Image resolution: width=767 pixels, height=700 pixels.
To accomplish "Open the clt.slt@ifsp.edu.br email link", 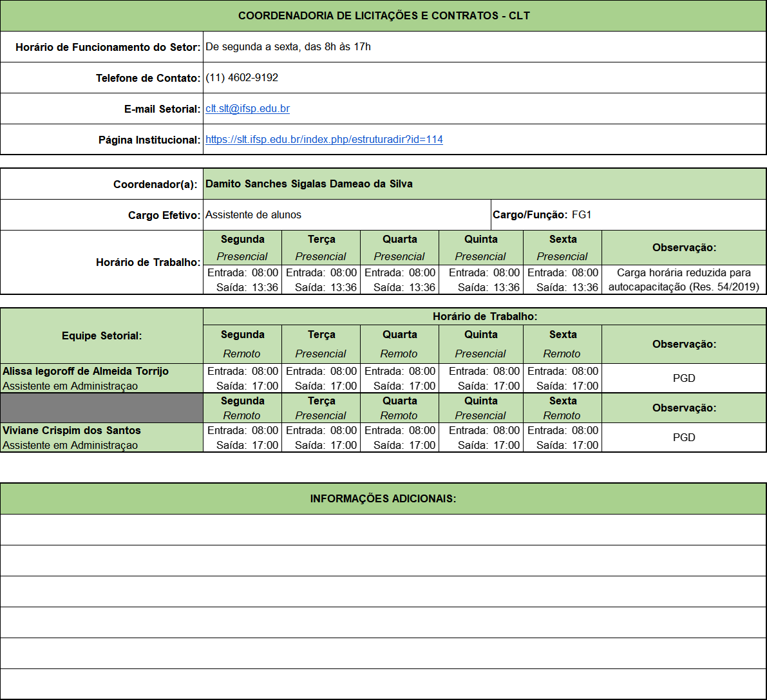I will [247, 109].
